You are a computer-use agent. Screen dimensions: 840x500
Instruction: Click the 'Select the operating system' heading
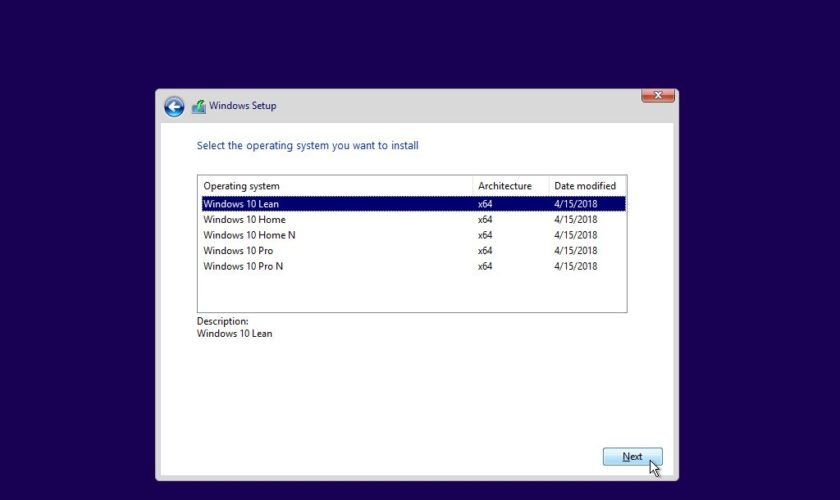pyautogui.click(x=308, y=146)
